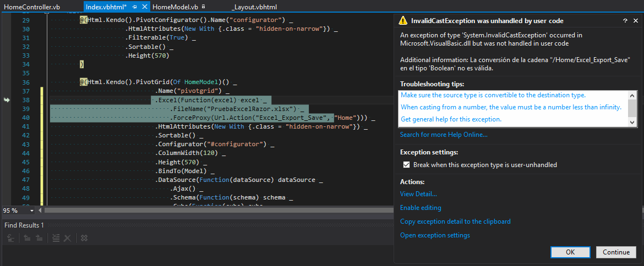Click the help question mark in exception dialog

click(625, 20)
